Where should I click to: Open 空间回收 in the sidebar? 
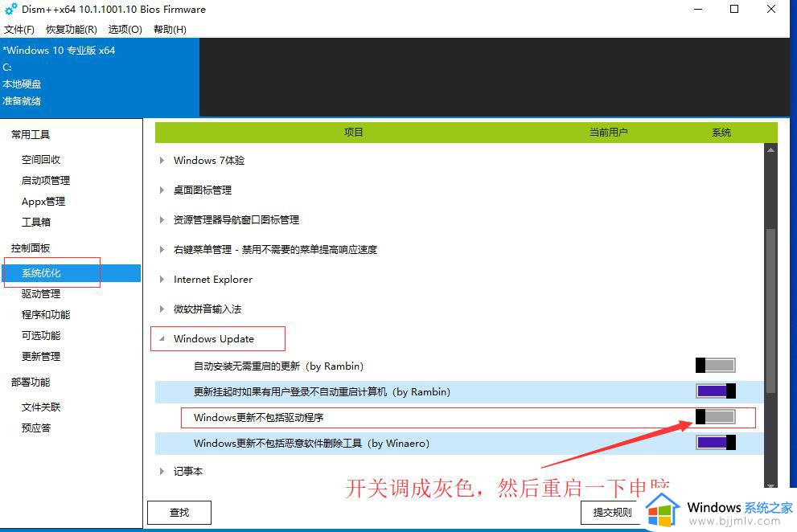(x=41, y=160)
